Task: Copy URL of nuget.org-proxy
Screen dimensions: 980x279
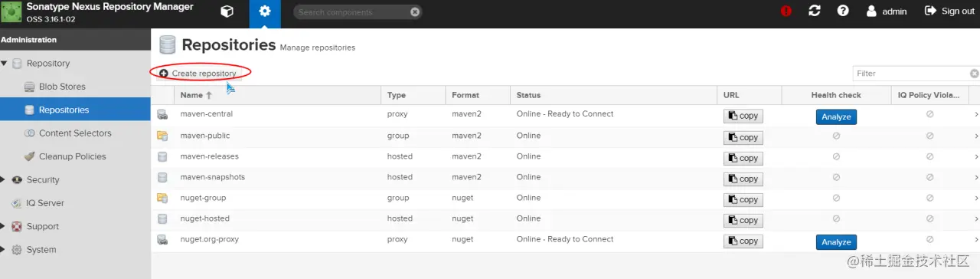Action: pos(743,241)
